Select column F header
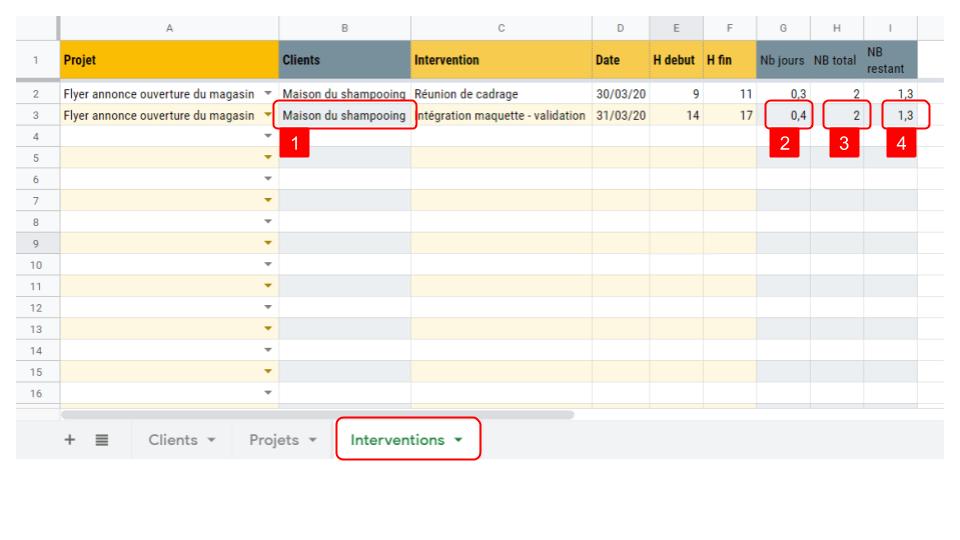The width and height of the screenshot is (960, 540). pos(730,28)
